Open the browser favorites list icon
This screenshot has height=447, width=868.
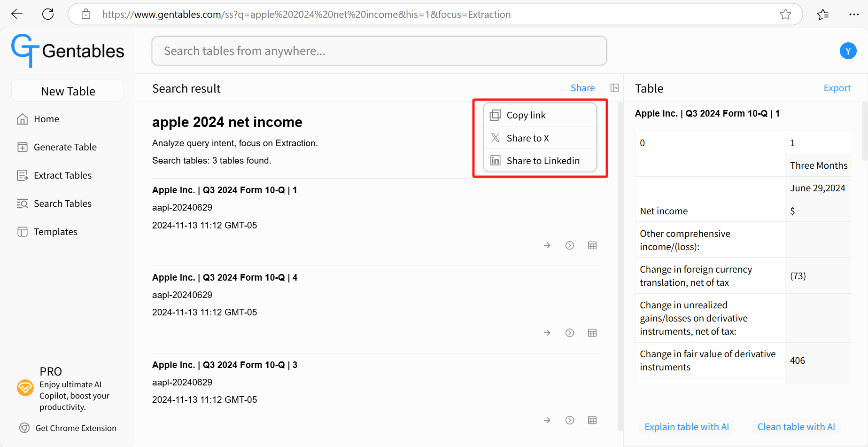[823, 15]
